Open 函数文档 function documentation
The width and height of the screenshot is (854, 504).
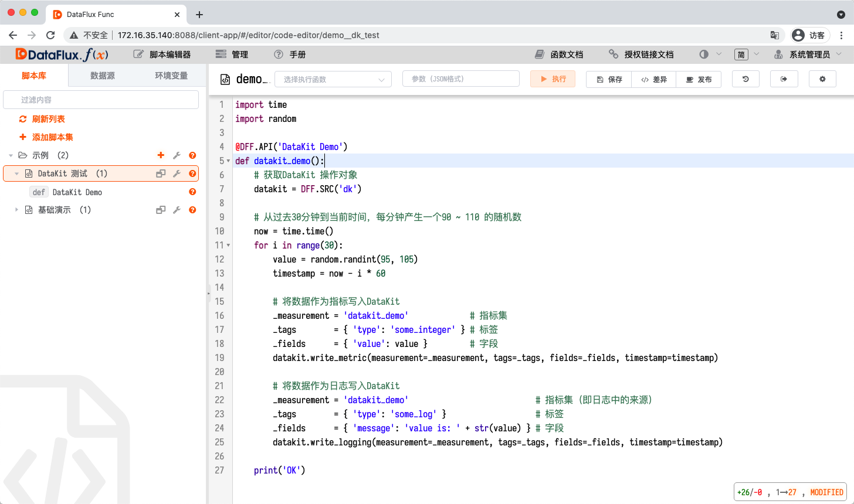point(560,55)
